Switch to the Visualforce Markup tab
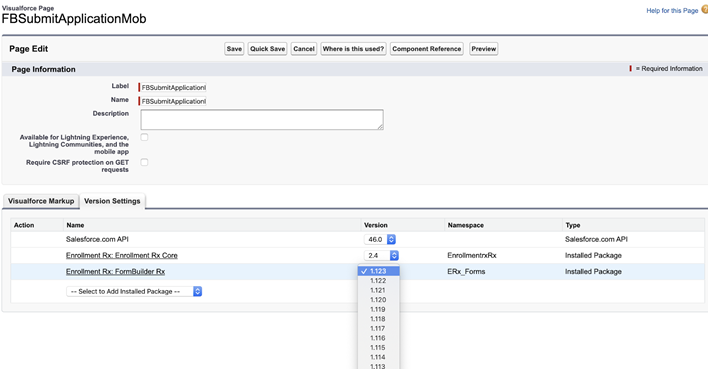708x369 pixels. pyautogui.click(x=41, y=201)
